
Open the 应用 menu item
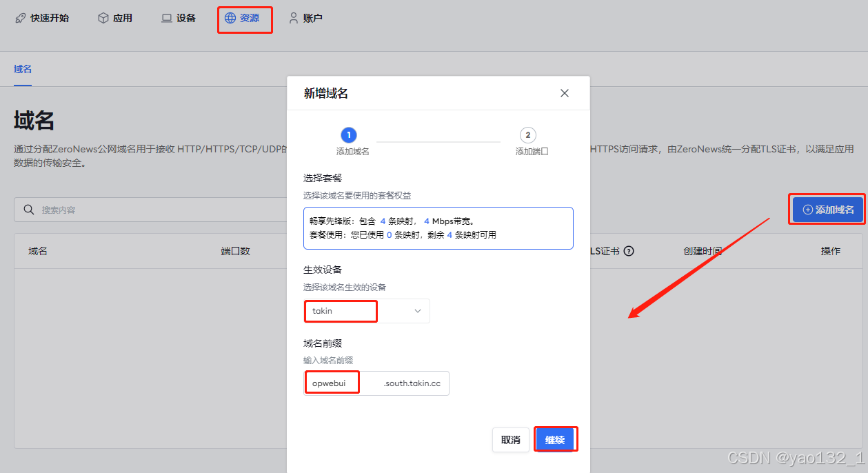115,18
